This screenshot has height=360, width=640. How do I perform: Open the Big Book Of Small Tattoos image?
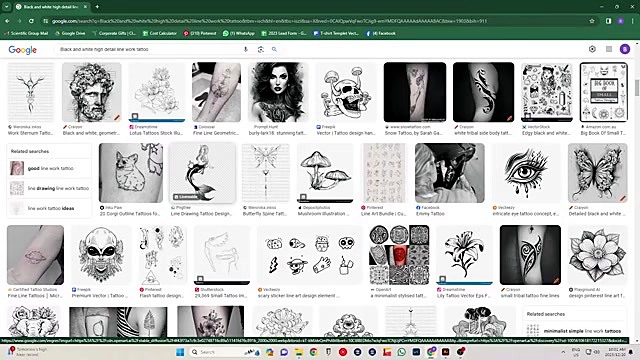(x=604, y=92)
